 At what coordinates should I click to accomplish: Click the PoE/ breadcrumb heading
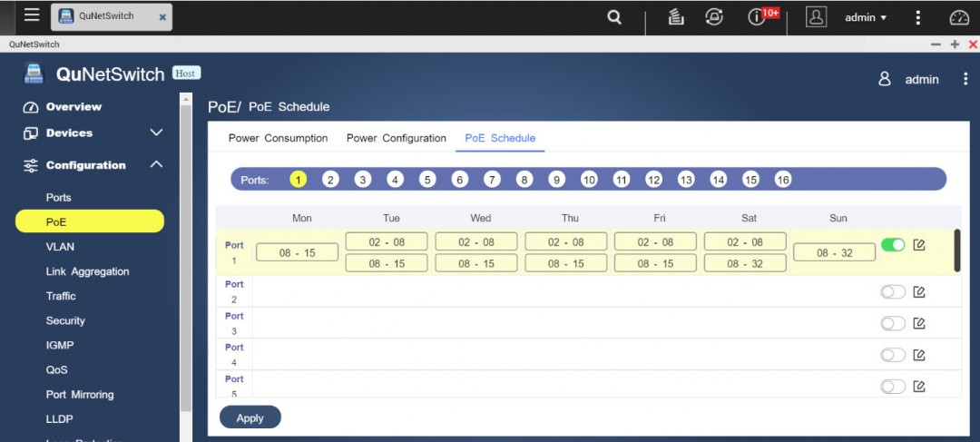(224, 107)
